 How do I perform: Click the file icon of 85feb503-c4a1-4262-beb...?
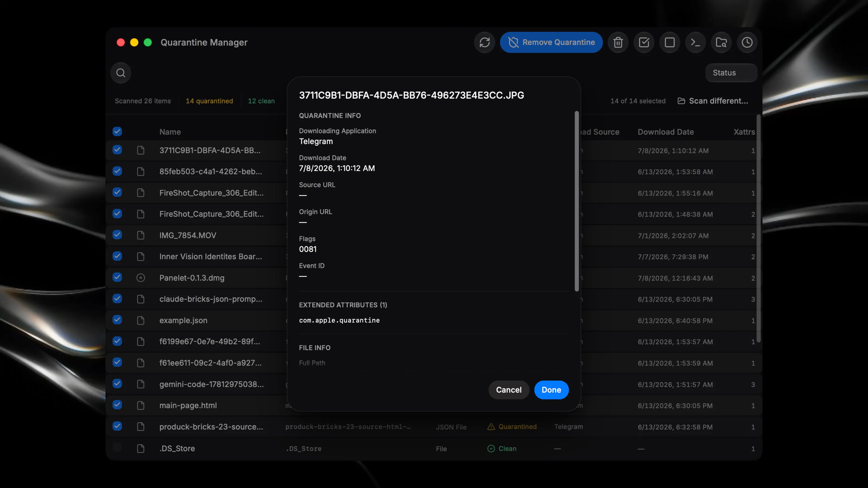(x=141, y=172)
